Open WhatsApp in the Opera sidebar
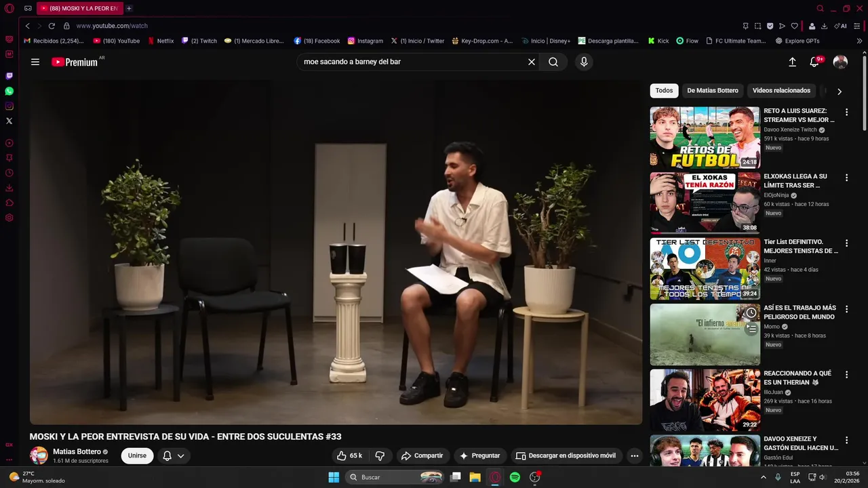This screenshot has height=488, width=868. tap(9, 91)
